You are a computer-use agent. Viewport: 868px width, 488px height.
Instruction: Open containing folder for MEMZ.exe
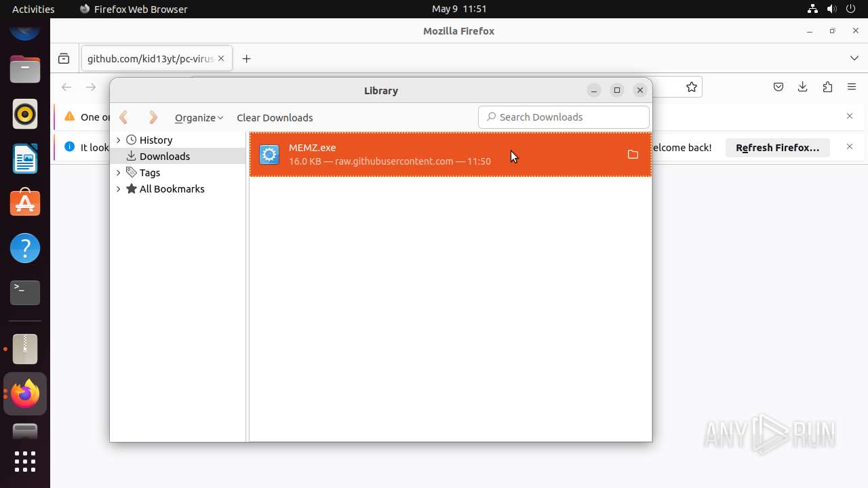point(633,155)
